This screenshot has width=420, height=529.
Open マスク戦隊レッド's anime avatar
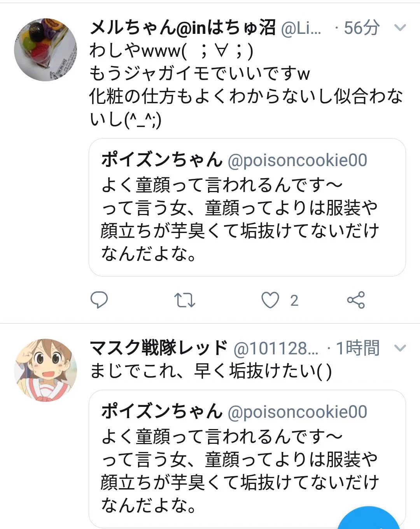coord(45,370)
